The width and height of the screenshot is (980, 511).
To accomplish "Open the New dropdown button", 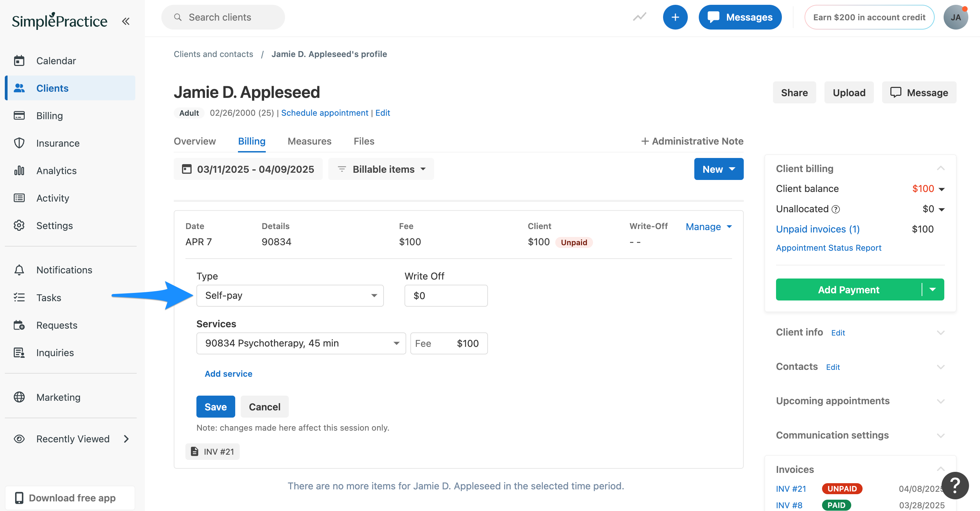I will (719, 169).
